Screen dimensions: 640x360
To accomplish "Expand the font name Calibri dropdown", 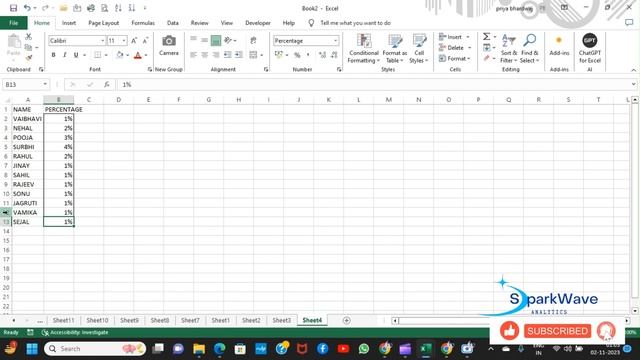I will click(102, 40).
